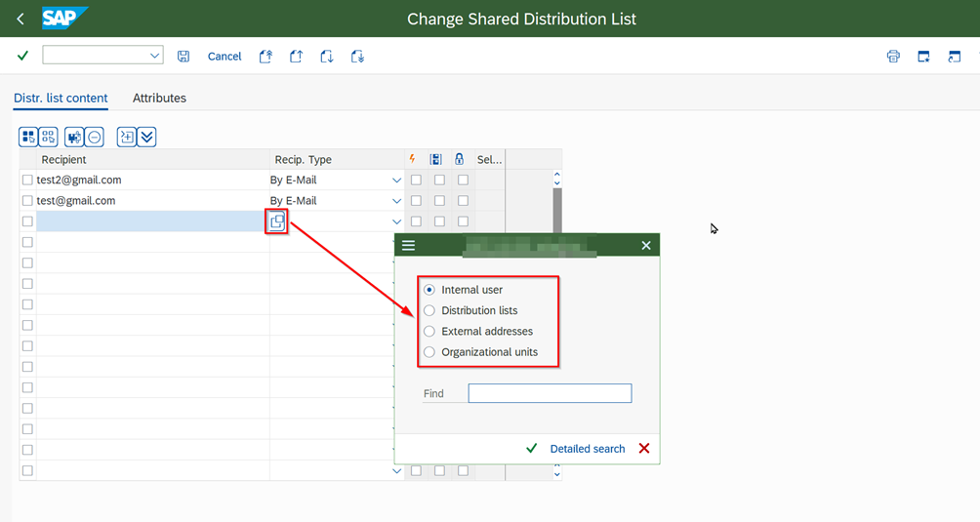
Task: Click the Save disk icon
Action: [184, 57]
